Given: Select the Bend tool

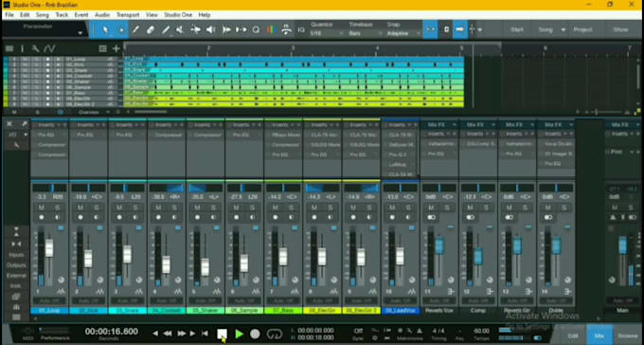Looking at the screenshot, I should click(x=195, y=29).
